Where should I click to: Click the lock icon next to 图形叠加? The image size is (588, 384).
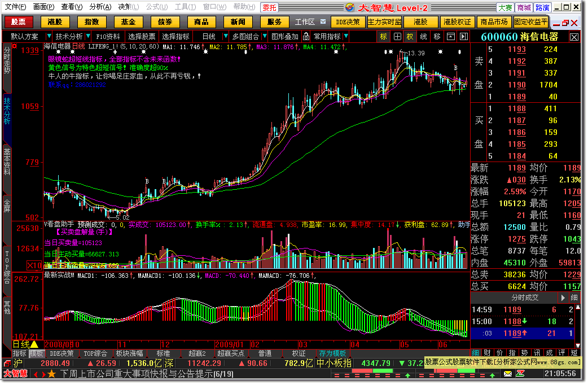coord(306,36)
